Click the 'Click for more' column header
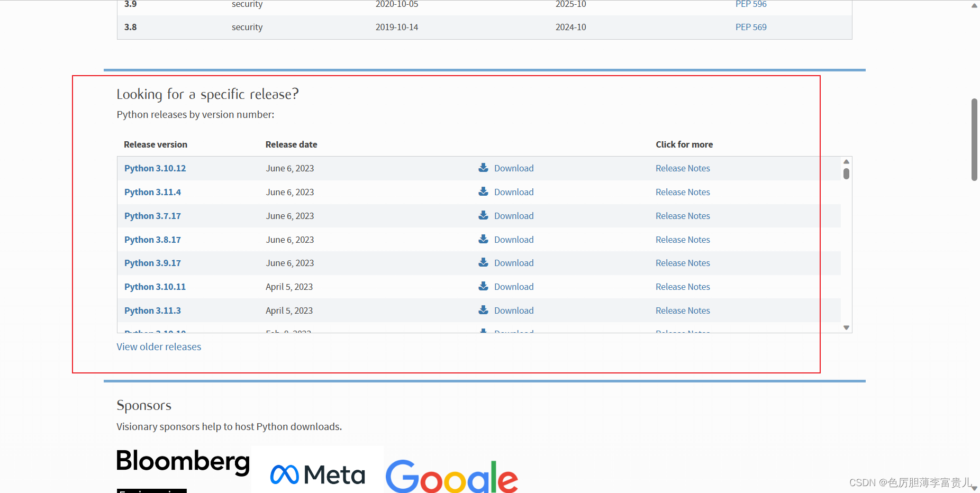 [684, 144]
